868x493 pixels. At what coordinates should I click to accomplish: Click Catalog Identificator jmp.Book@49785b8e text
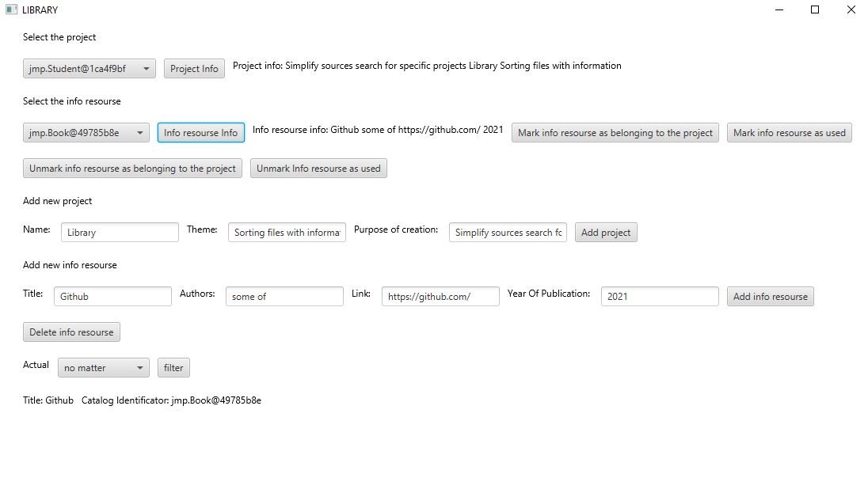point(171,400)
